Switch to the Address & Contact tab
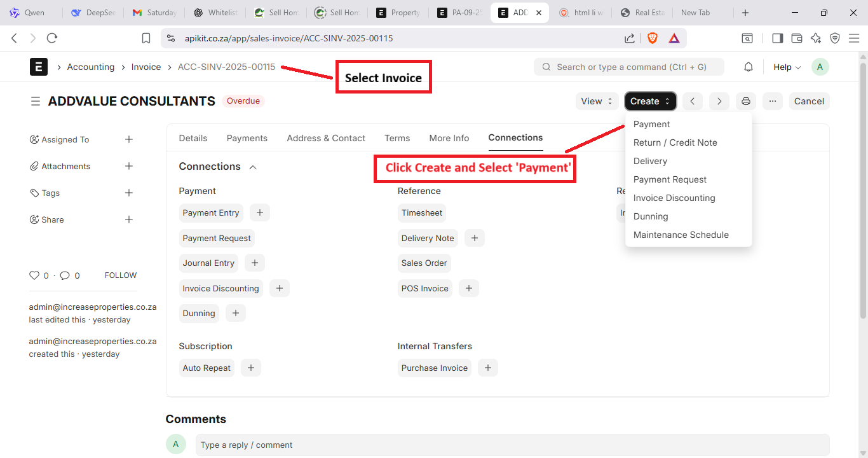 click(x=325, y=138)
